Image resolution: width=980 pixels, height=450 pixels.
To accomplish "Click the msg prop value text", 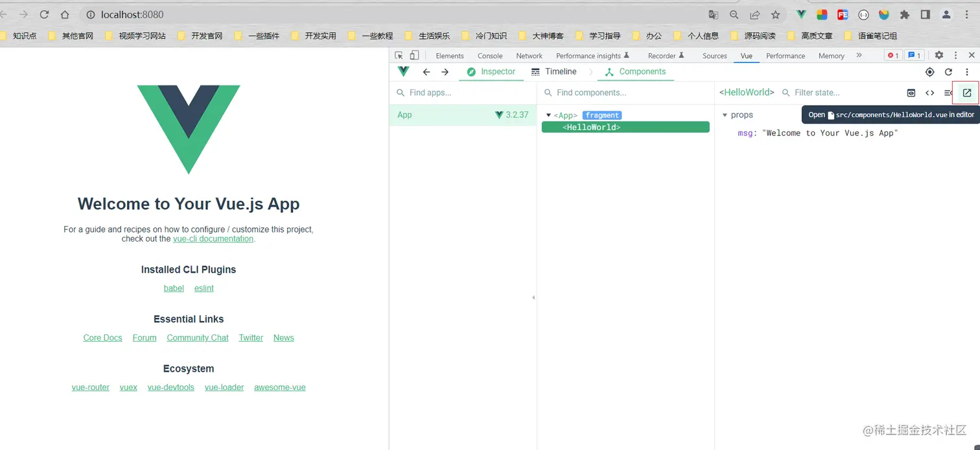I will click(x=830, y=133).
